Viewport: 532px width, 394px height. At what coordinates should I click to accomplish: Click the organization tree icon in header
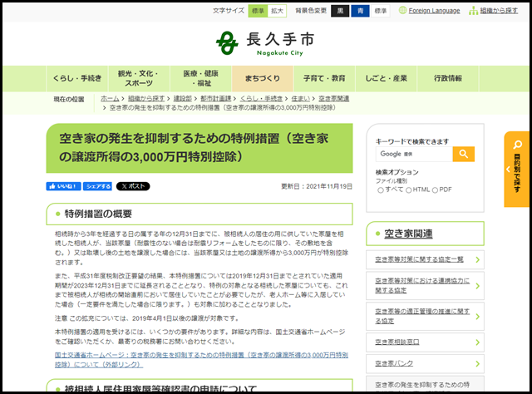click(x=473, y=11)
